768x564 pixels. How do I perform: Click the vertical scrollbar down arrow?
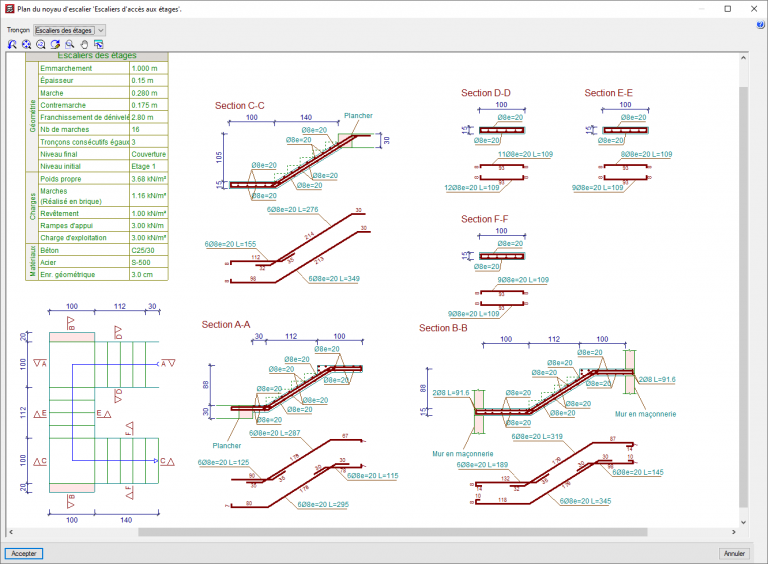point(743,522)
